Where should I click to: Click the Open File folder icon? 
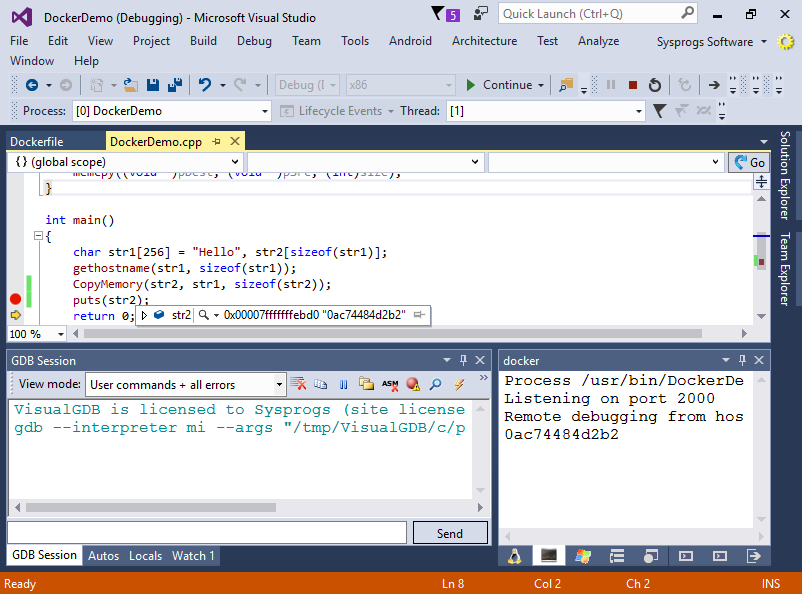tap(131, 85)
